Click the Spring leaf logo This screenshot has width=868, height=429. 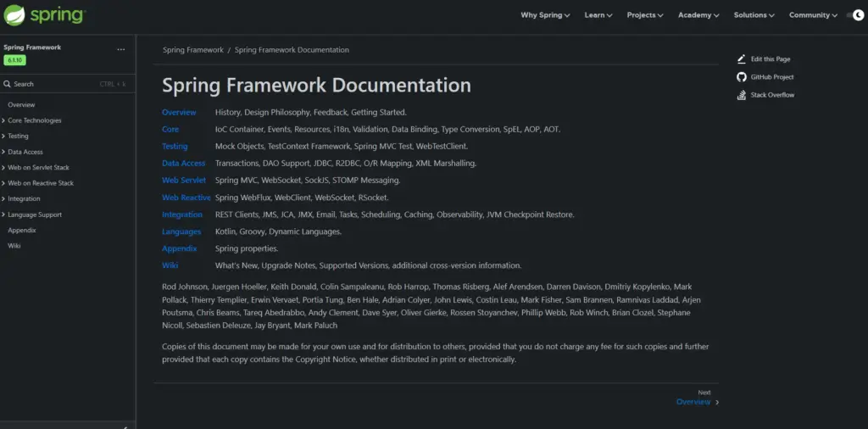pos(14,15)
